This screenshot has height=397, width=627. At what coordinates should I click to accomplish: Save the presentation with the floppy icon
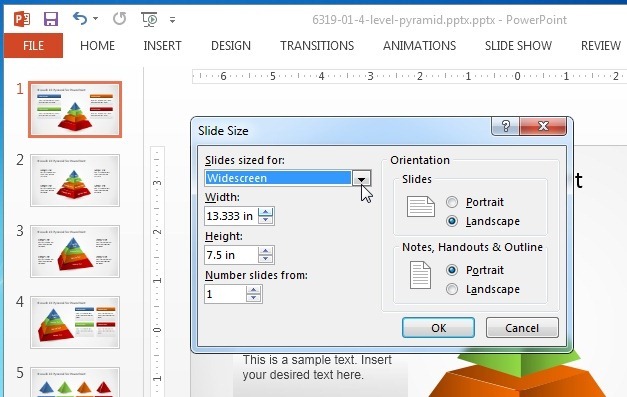click(51, 19)
